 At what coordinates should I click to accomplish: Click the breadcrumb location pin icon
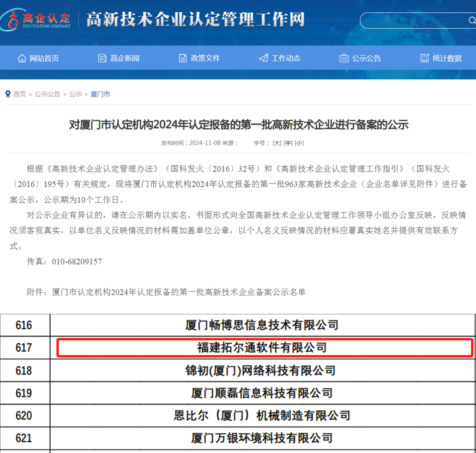pyautogui.click(x=8, y=94)
